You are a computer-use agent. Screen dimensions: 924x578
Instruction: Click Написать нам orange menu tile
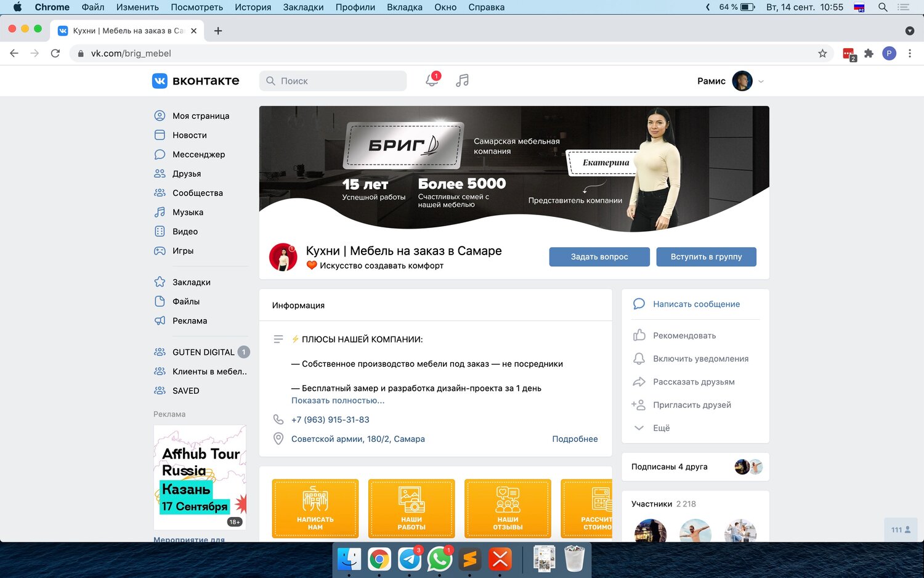315,509
